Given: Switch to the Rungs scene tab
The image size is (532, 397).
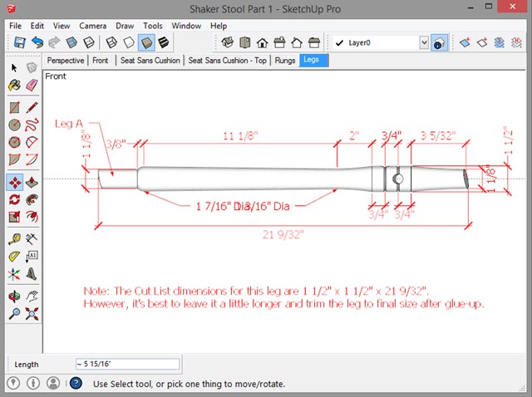Looking at the screenshot, I should pos(284,61).
